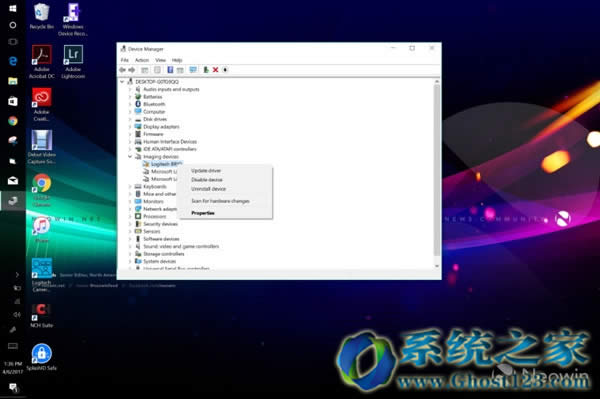Select the Human Interface Devices category
The image size is (600, 399).
170,142
